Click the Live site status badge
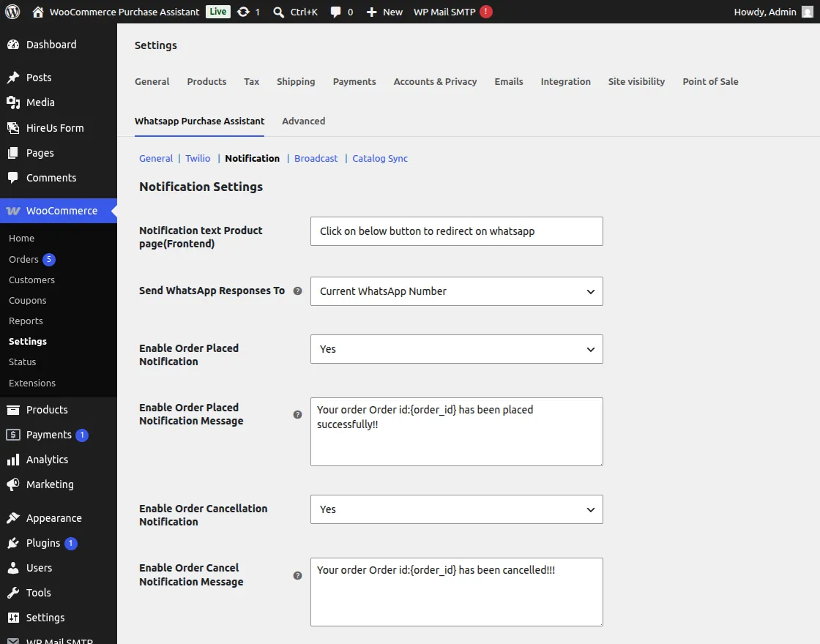 pos(218,12)
